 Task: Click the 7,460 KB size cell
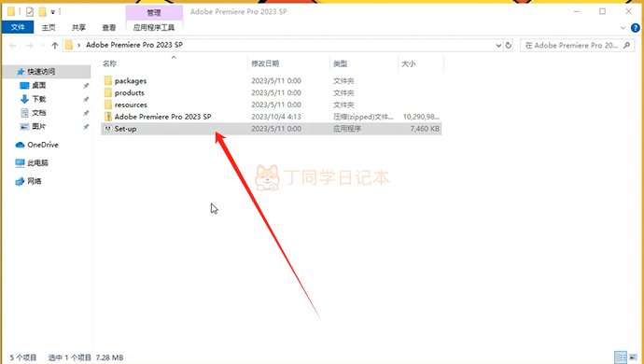(425, 129)
